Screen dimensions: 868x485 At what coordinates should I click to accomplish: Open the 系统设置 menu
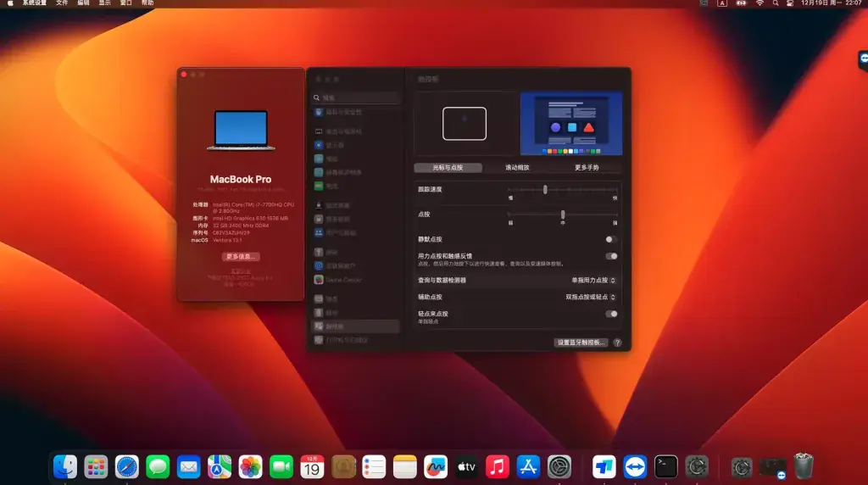(x=34, y=3)
